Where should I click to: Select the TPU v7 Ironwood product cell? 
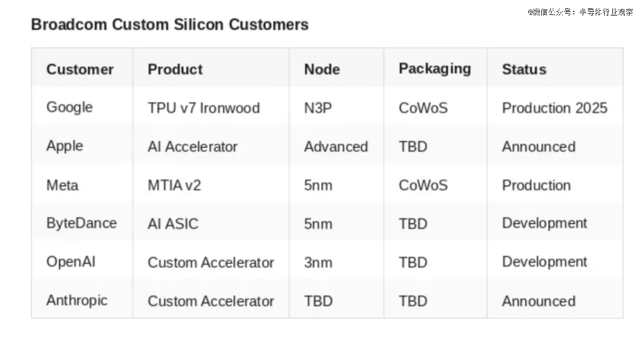(x=204, y=108)
